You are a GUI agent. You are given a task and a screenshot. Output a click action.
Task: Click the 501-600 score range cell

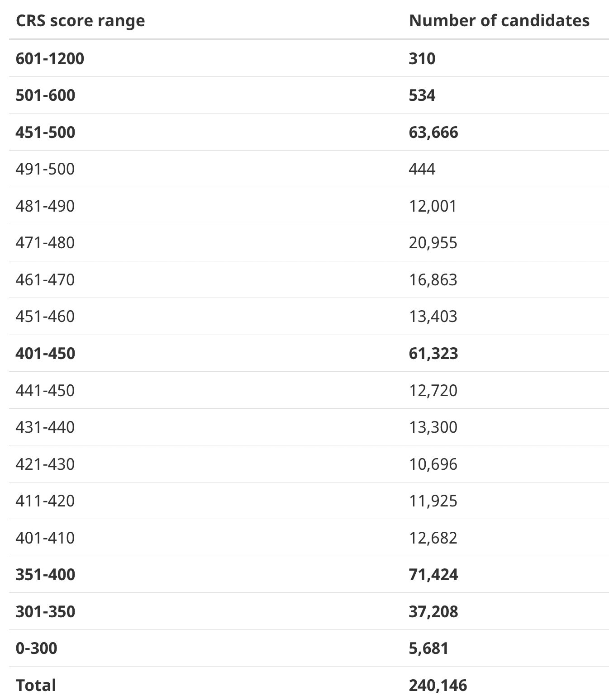point(45,95)
